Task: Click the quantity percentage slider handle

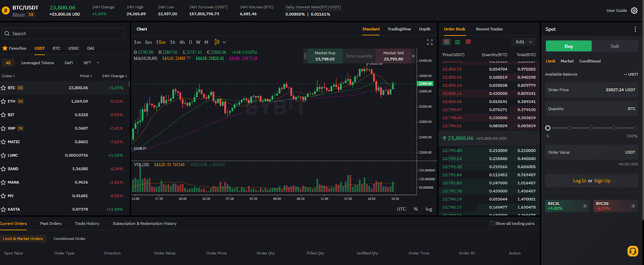Action: [548, 128]
